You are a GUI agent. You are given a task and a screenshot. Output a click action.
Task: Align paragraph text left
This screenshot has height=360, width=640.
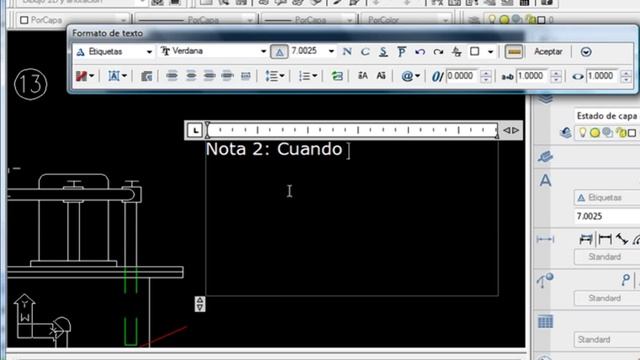click(x=172, y=76)
